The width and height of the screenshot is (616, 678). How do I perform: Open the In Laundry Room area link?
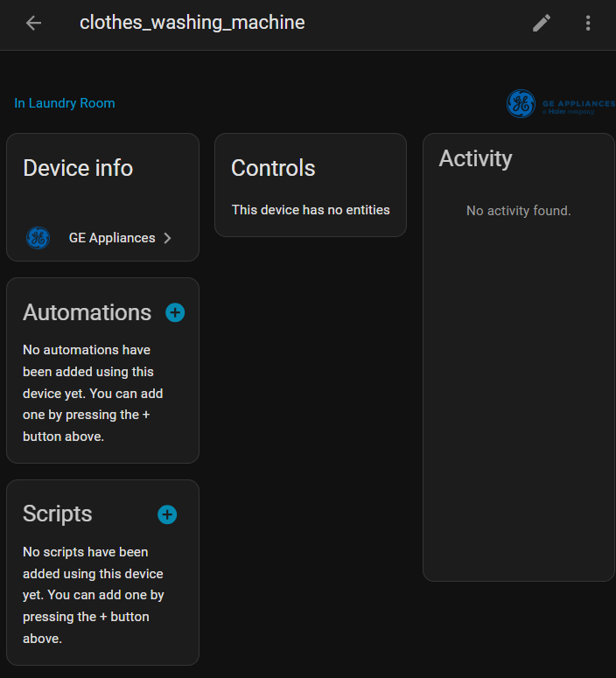[x=64, y=103]
